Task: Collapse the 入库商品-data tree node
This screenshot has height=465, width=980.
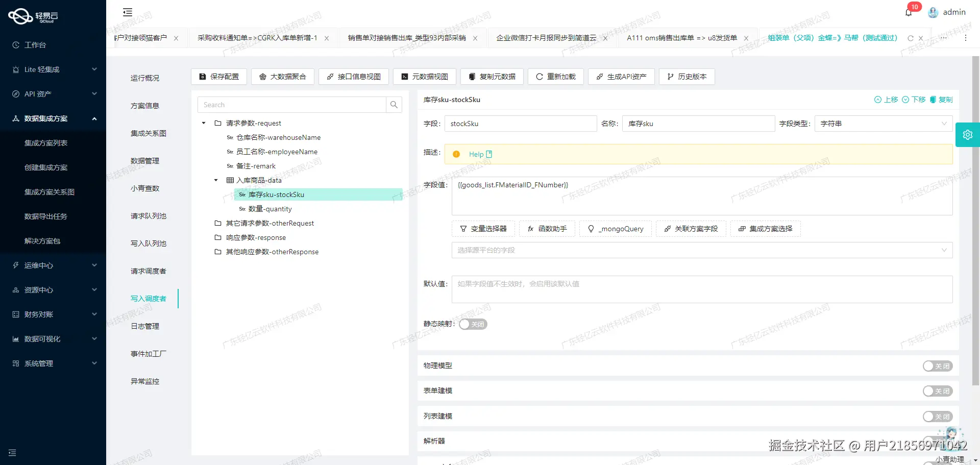Action: point(215,180)
